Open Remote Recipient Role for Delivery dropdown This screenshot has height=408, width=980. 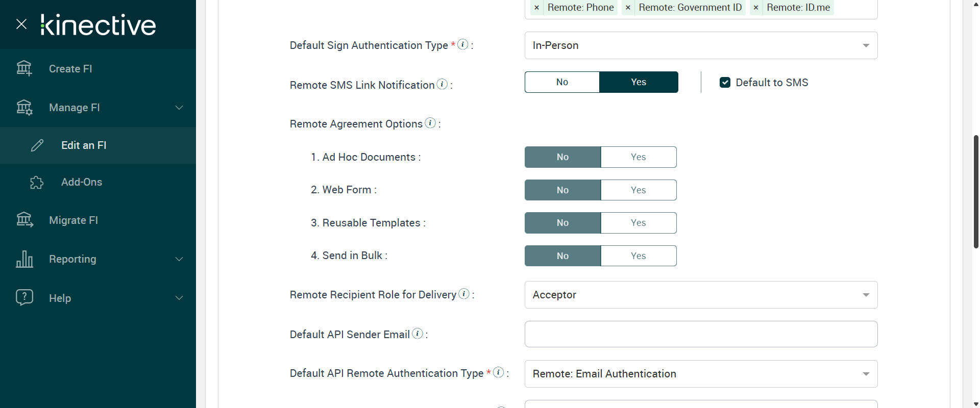click(701, 295)
